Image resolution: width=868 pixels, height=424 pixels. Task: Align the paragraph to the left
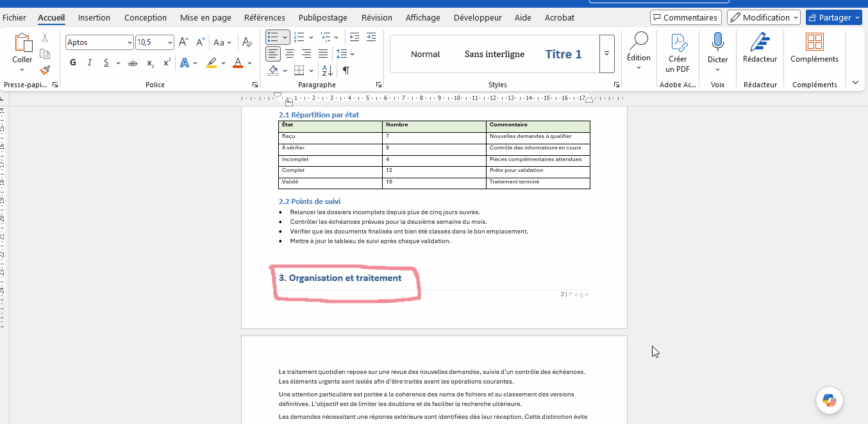(x=273, y=54)
